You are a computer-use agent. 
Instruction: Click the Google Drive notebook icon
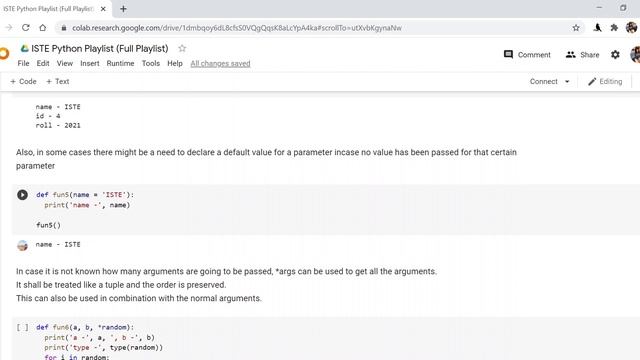click(x=24, y=49)
